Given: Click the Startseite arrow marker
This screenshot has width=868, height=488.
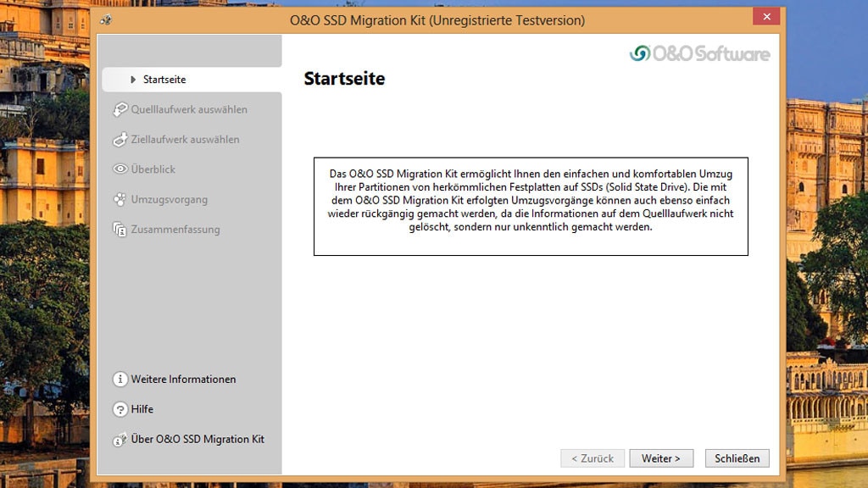Looking at the screenshot, I should pos(133,80).
